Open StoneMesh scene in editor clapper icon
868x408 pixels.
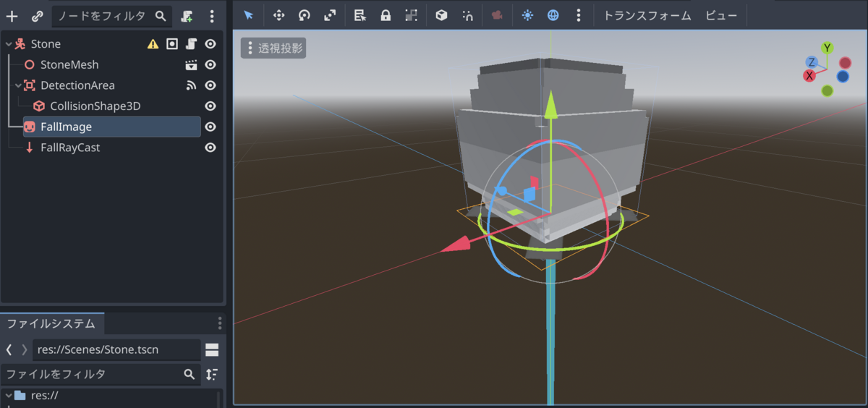click(191, 65)
